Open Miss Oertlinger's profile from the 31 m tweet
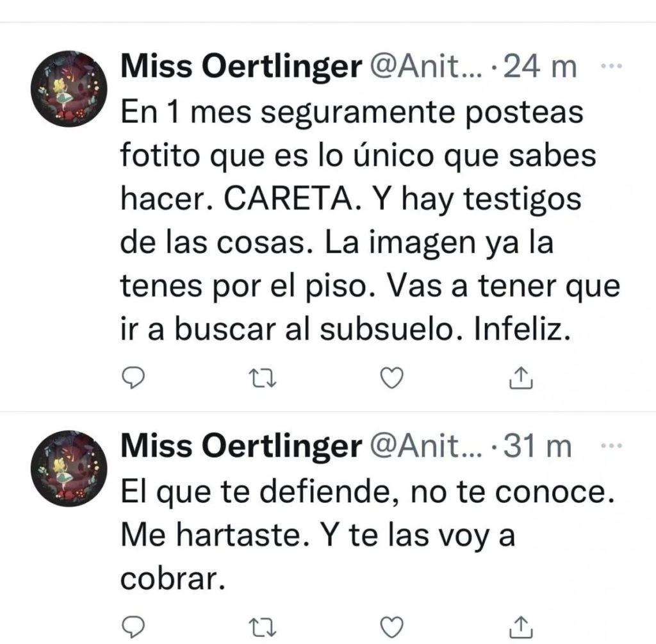The width and height of the screenshot is (656, 644). click(241, 446)
